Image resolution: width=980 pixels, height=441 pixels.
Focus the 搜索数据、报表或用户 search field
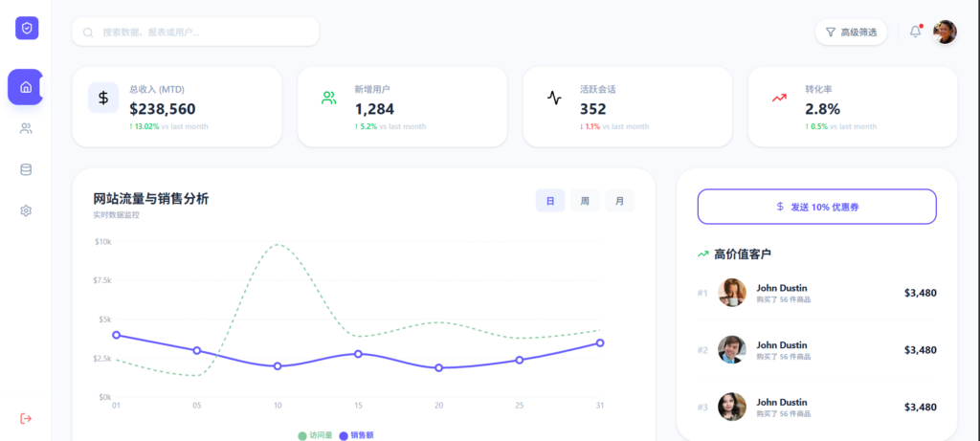click(x=195, y=32)
